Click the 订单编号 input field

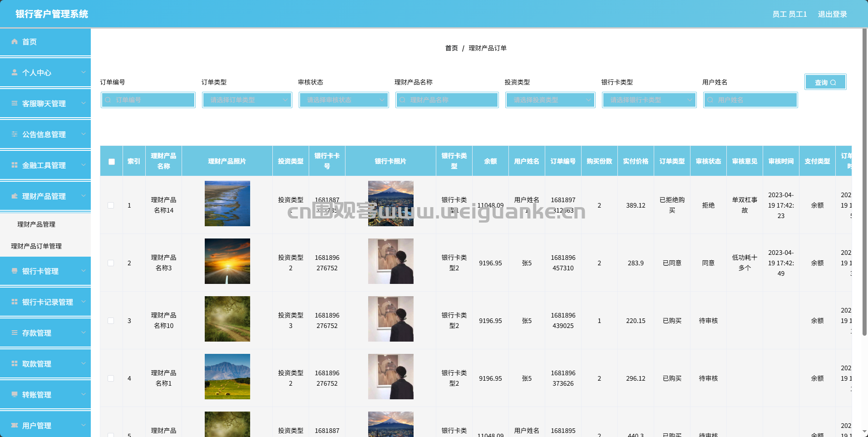148,100
